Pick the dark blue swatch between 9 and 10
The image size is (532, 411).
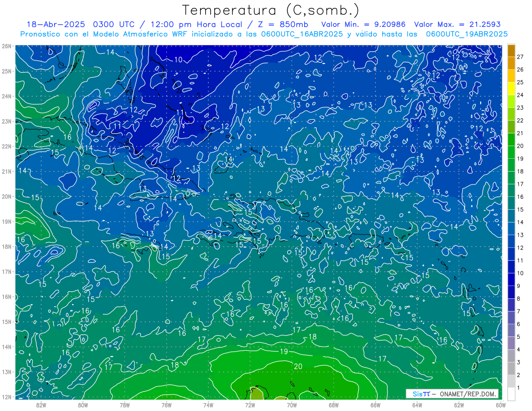click(x=512, y=279)
